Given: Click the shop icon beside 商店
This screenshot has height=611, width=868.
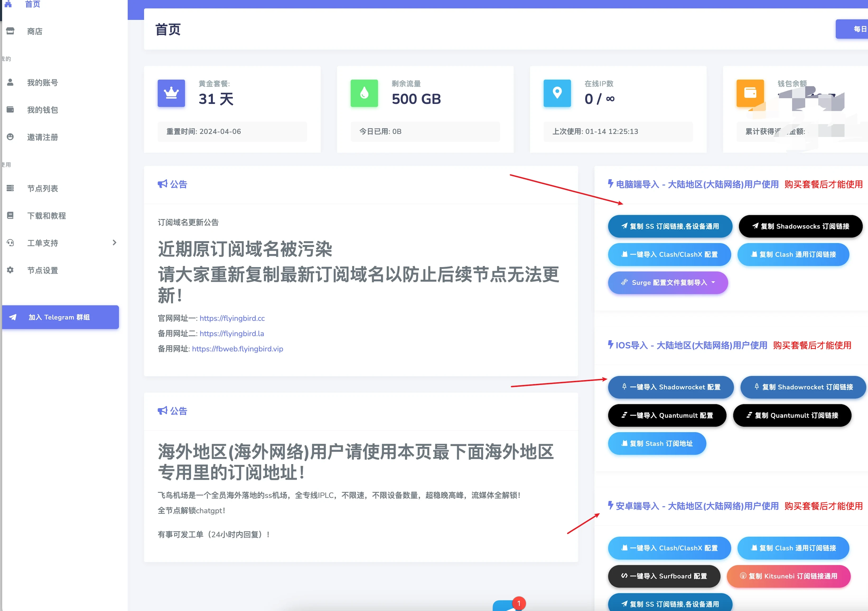Looking at the screenshot, I should tap(10, 31).
